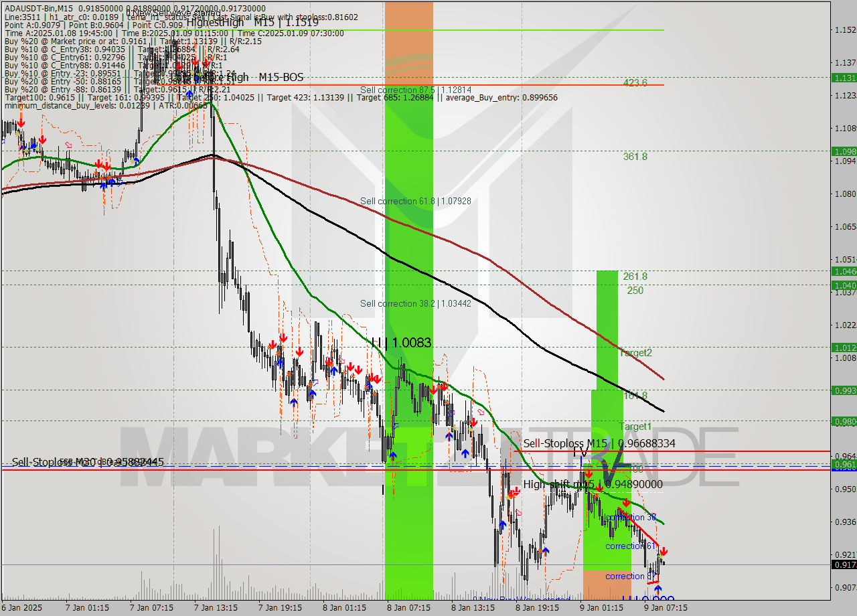Click the green 1.046 price tag
Viewport: 857px width, 616px height.
point(844,271)
